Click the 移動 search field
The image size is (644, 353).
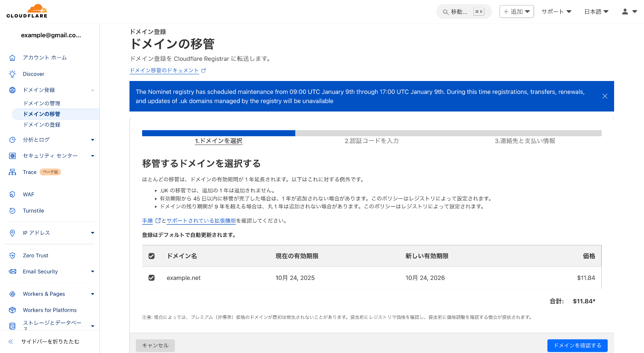click(464, 12)
